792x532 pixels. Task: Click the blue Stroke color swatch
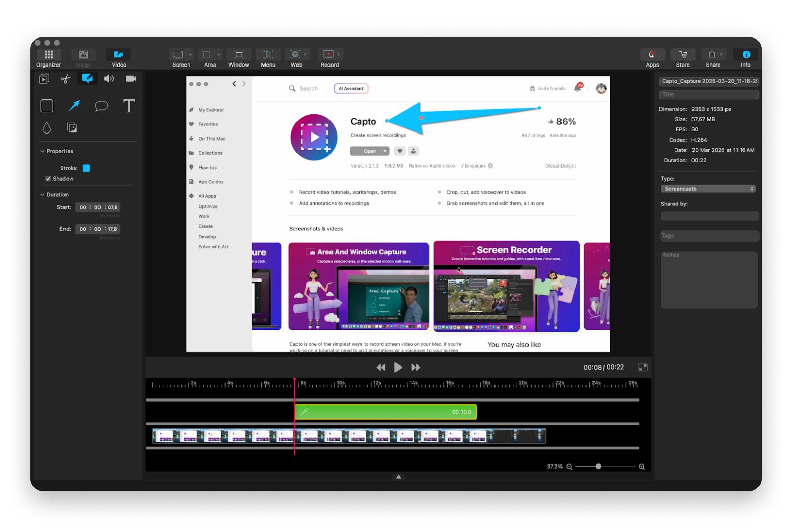pyautogui.click(x=86, y=168)
